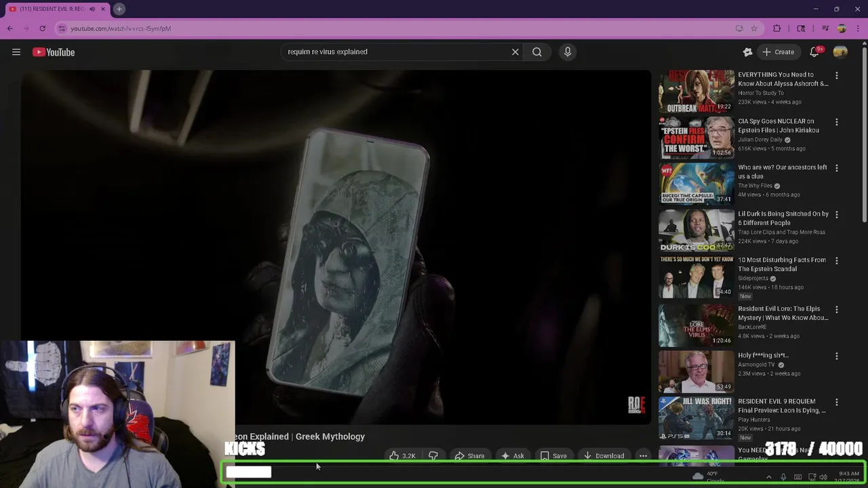Open options menu for CIA Spy video
The image size is (868, 488).
coord(837,122)
